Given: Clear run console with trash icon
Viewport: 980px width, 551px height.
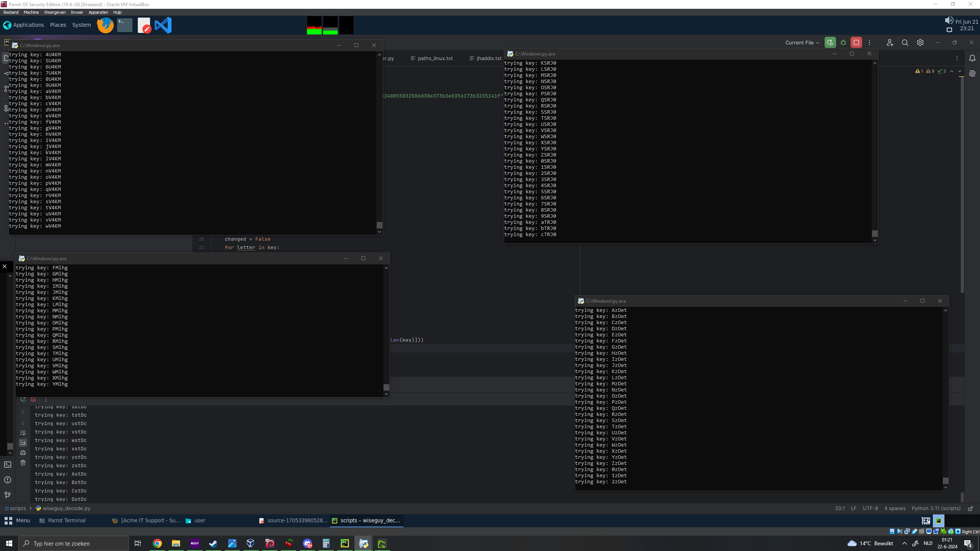Looking at the screenshot, I should point(23,463).
